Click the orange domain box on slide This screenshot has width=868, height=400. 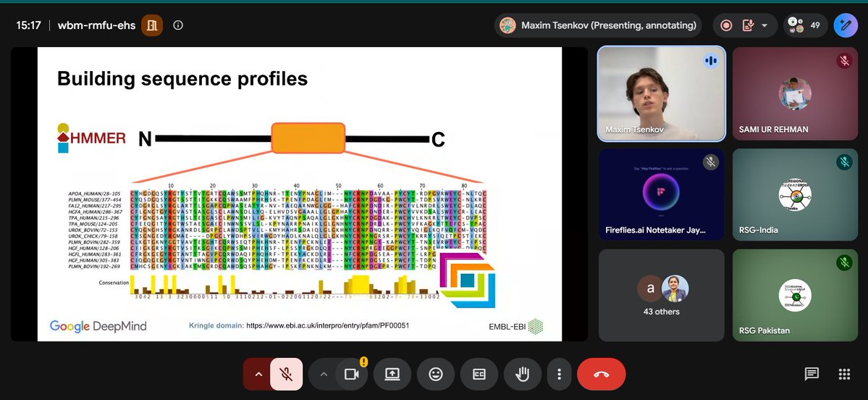tap(308, 138)
